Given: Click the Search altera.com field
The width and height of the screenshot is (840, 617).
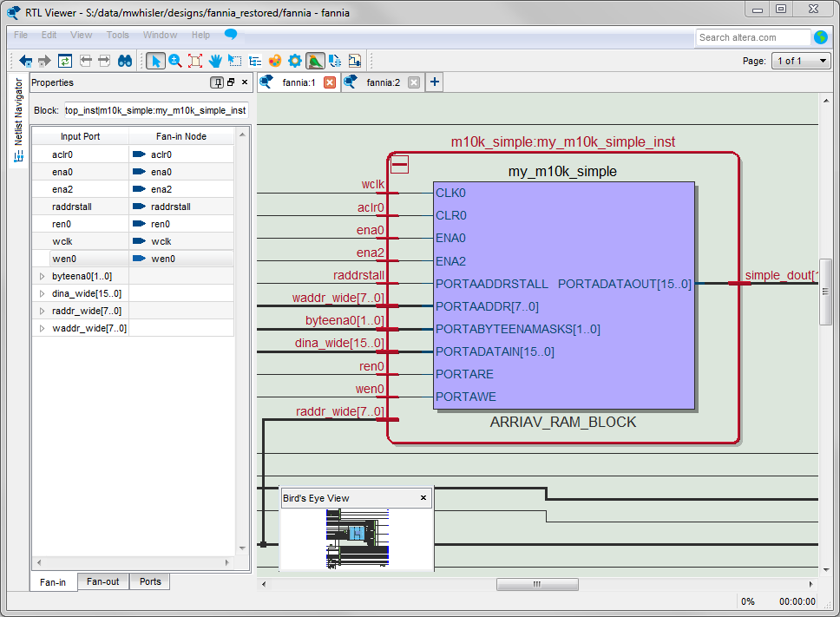Looking at the screenshot, I should (751, 37).
